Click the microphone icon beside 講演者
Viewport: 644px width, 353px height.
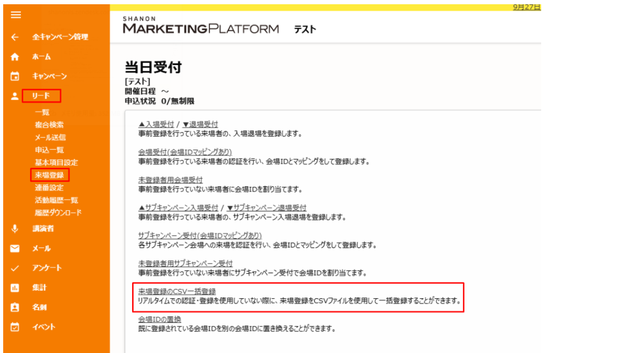pos(15,229)
